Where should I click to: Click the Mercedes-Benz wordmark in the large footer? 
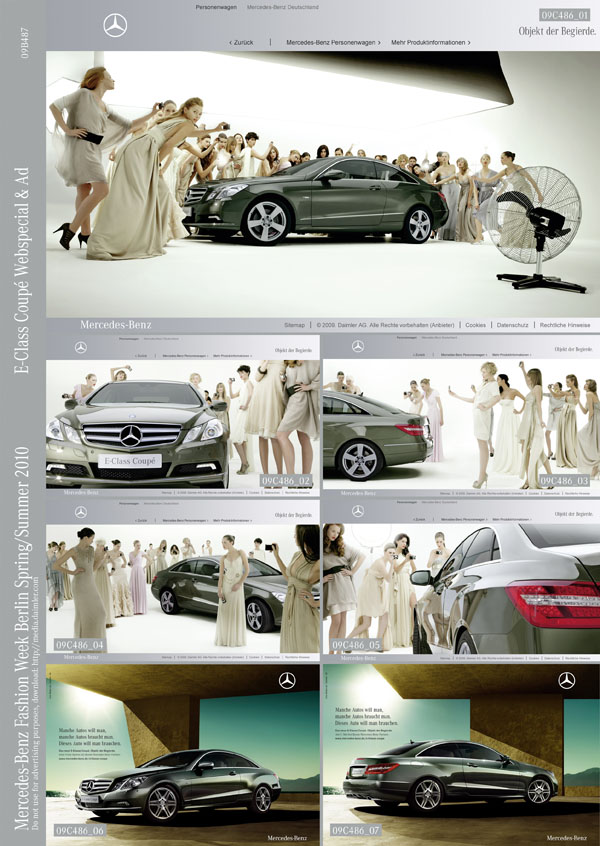(115, 325)
